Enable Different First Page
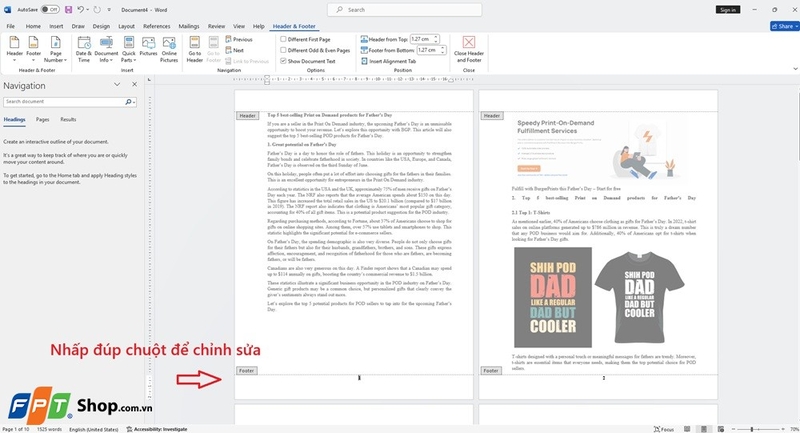The width and height of the screenshot is (800, 433). (x=305, y=39)
